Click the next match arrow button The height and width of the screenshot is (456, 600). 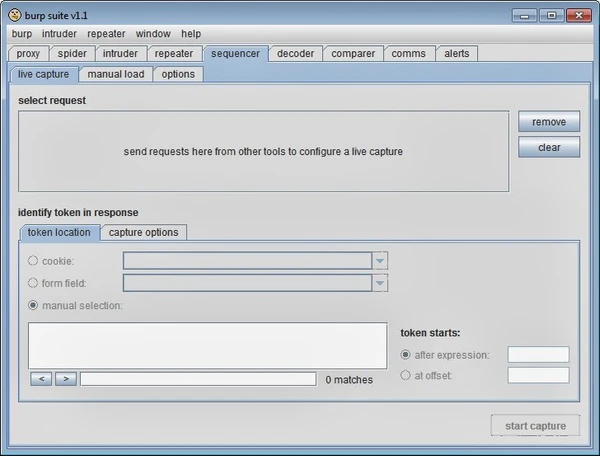click(65, 379)
